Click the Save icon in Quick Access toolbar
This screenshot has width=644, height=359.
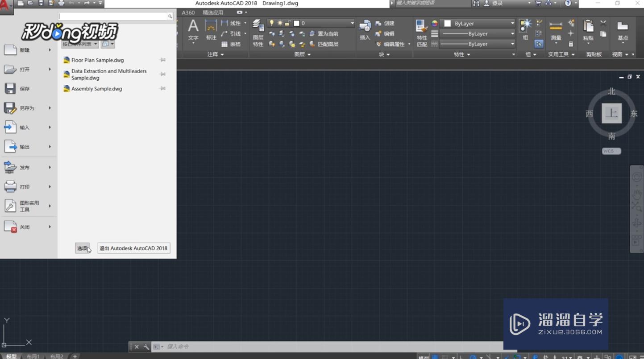click(x=41, y=3)
